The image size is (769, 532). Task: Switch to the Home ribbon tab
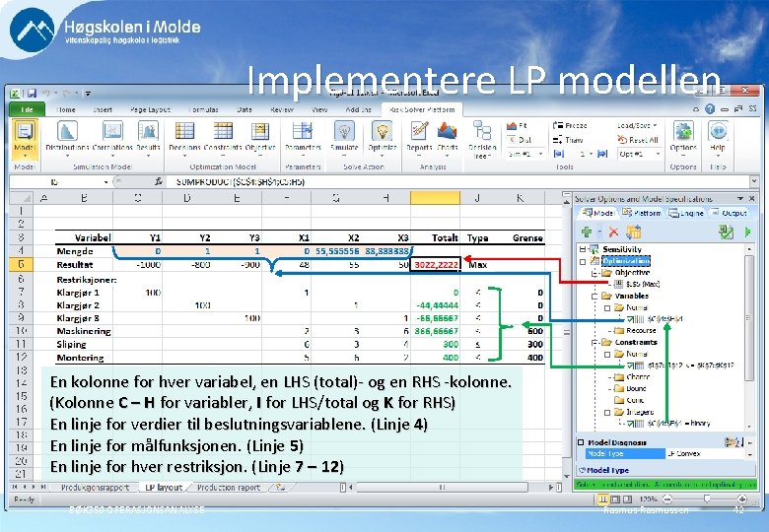point(66,109)
